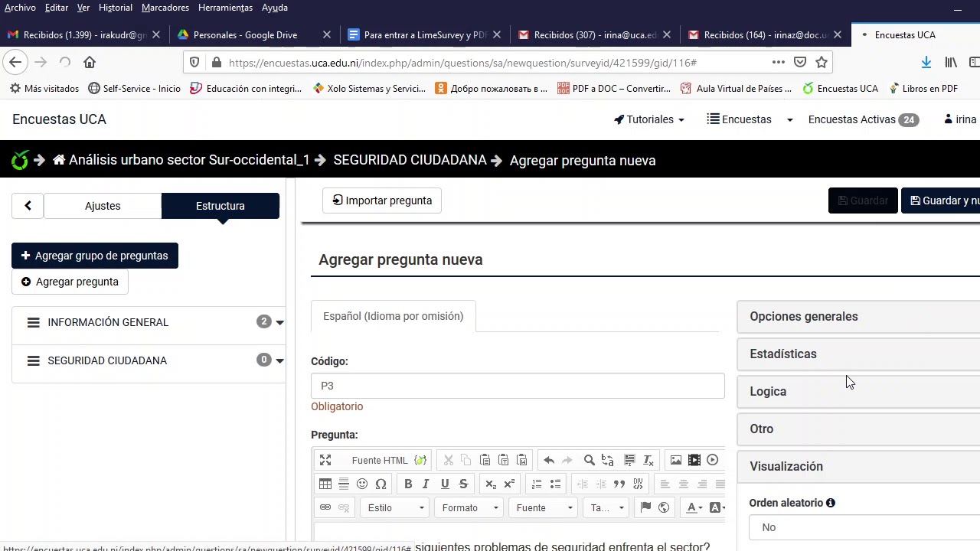Toggle italic formatting
The width and height of the screenshot is (980, 551).
point(426,484)
